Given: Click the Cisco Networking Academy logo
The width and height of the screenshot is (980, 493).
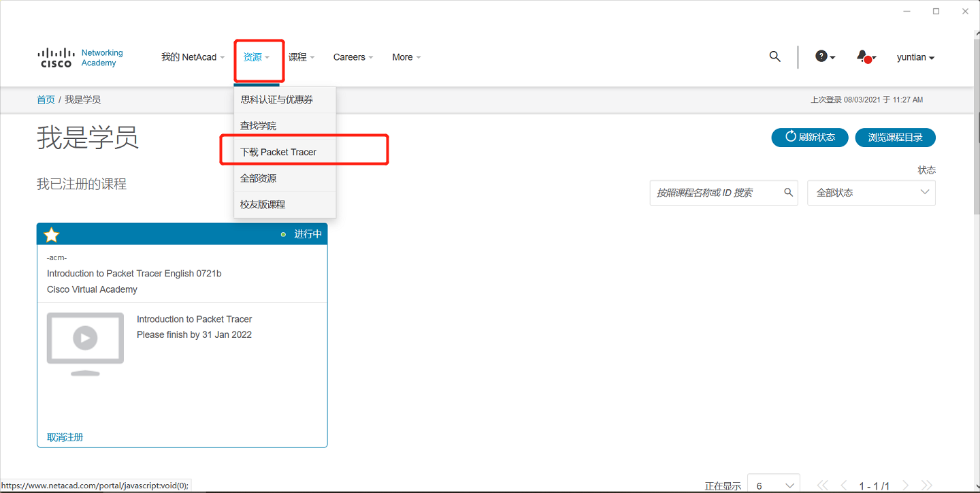Looking at the screenshot, I should point(80,58).
